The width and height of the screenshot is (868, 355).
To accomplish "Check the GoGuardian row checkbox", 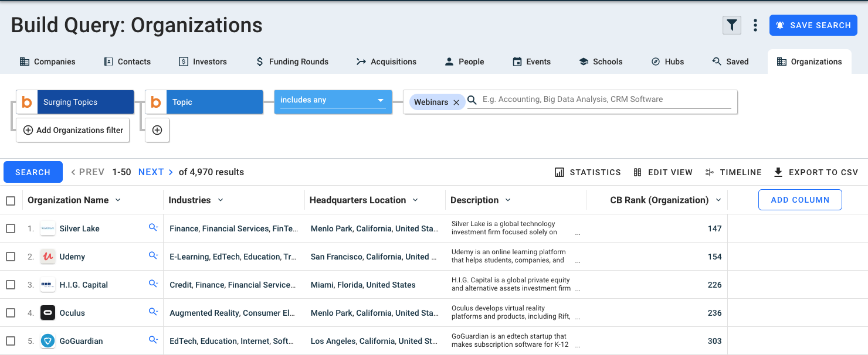I will click(11, 341).
